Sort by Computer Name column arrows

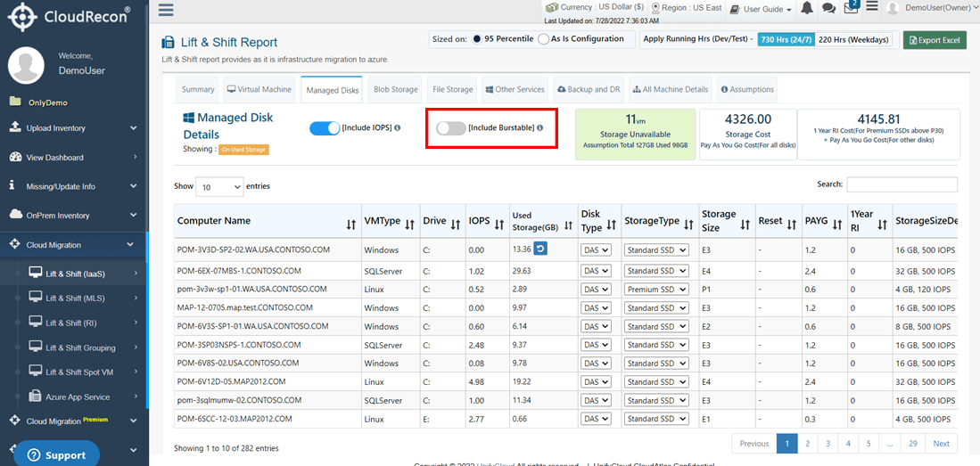(x=352, y=225)
